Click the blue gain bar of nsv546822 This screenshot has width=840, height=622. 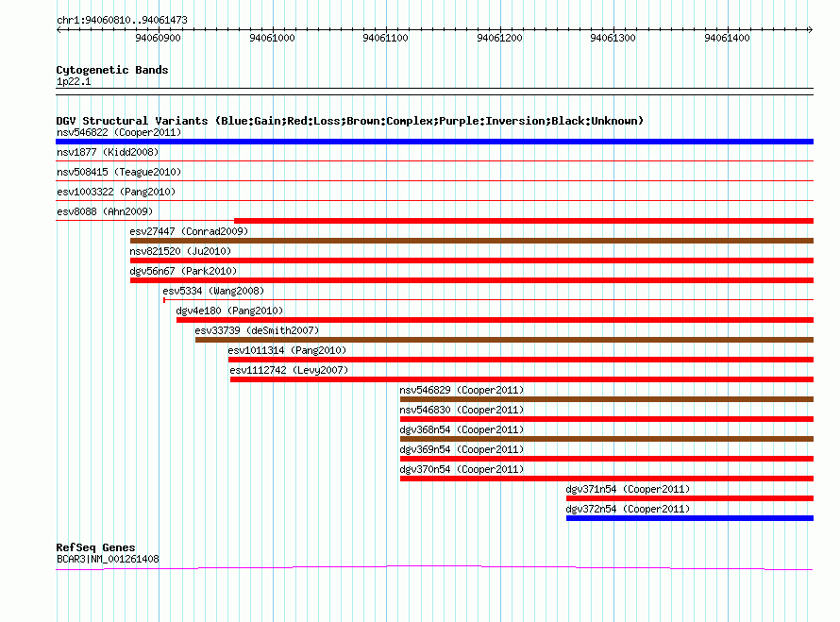pyautogui.click(x=434, y=142)
